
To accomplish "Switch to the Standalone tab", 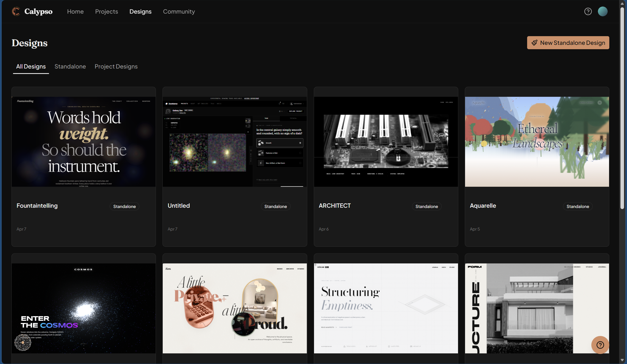I will tap(70, 66).
